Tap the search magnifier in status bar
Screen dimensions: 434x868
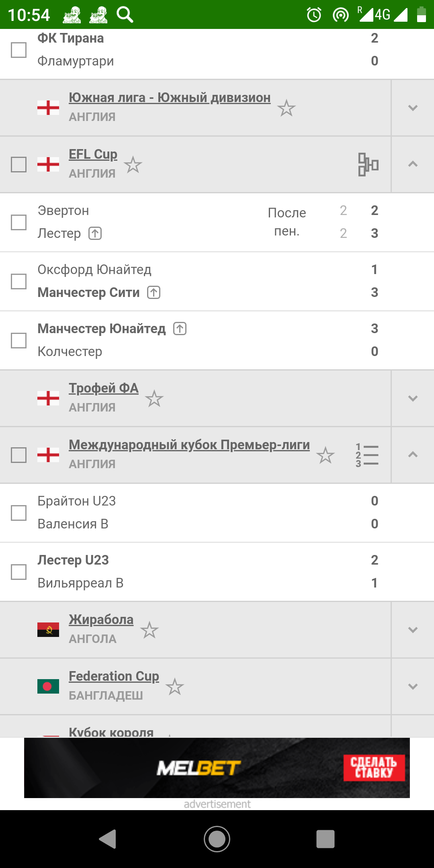[125, 15]
